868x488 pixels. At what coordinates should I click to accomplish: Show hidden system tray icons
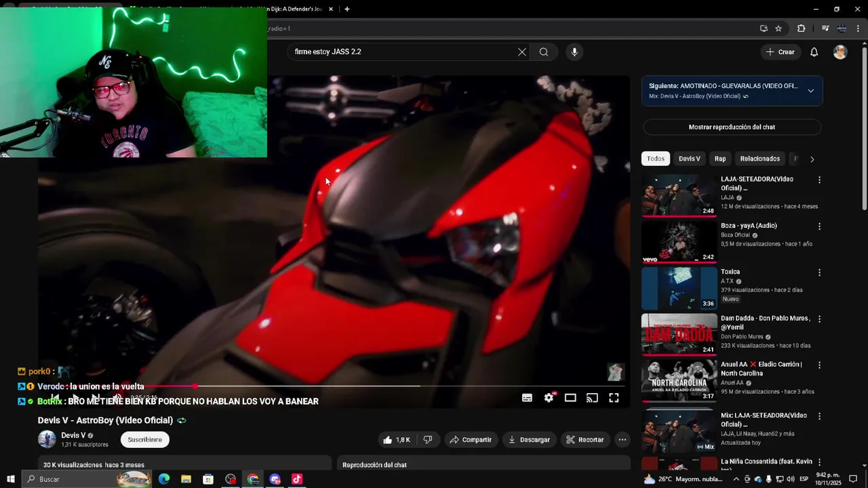(x=736, y=479)
